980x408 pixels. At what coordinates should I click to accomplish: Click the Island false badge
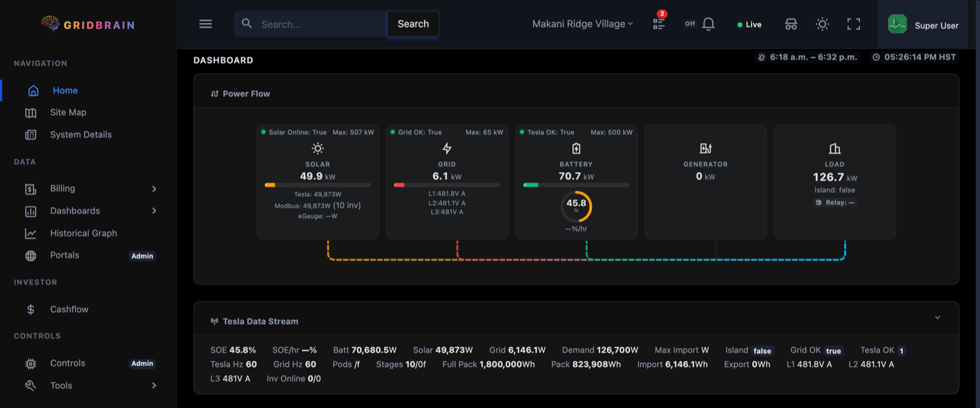[763, 351]
